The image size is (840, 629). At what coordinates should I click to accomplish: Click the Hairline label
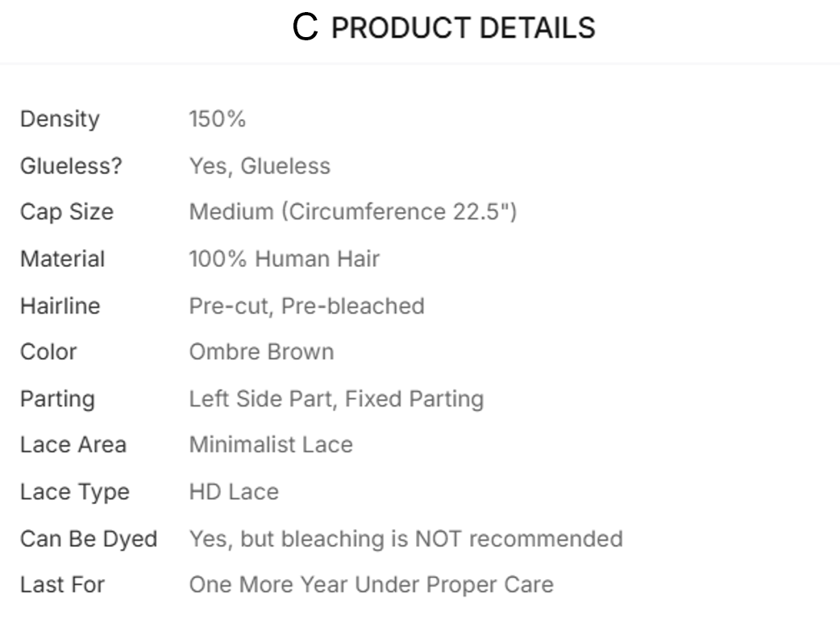(60, 306)
